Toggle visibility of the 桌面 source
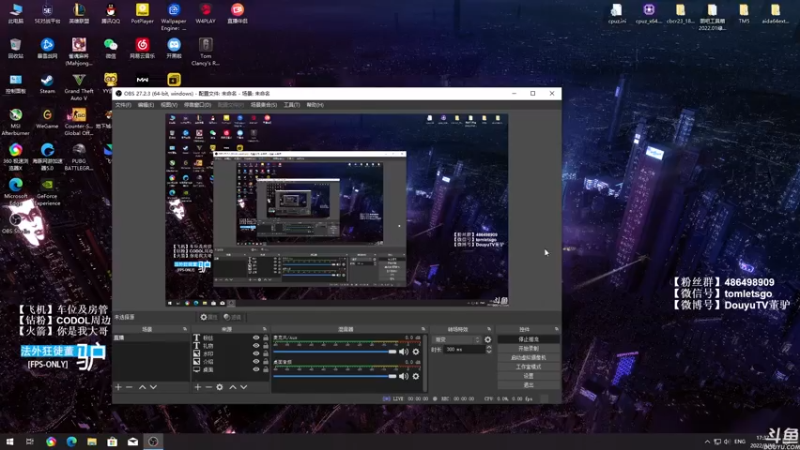The width and height of the screenshot is (800, 450). tap(256, 369)
